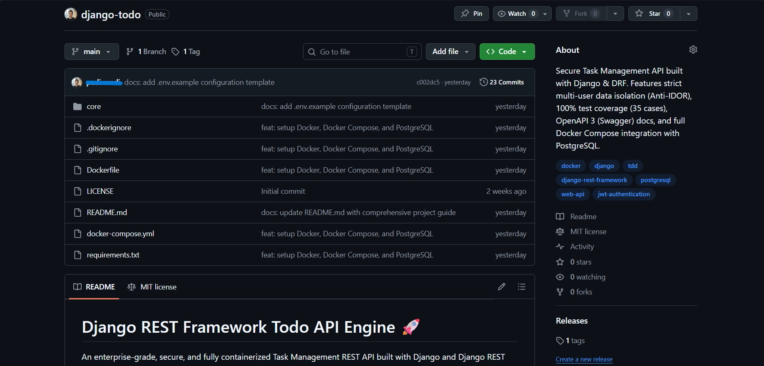
Task: Click the commit author avatar
Action: point(76,82)
